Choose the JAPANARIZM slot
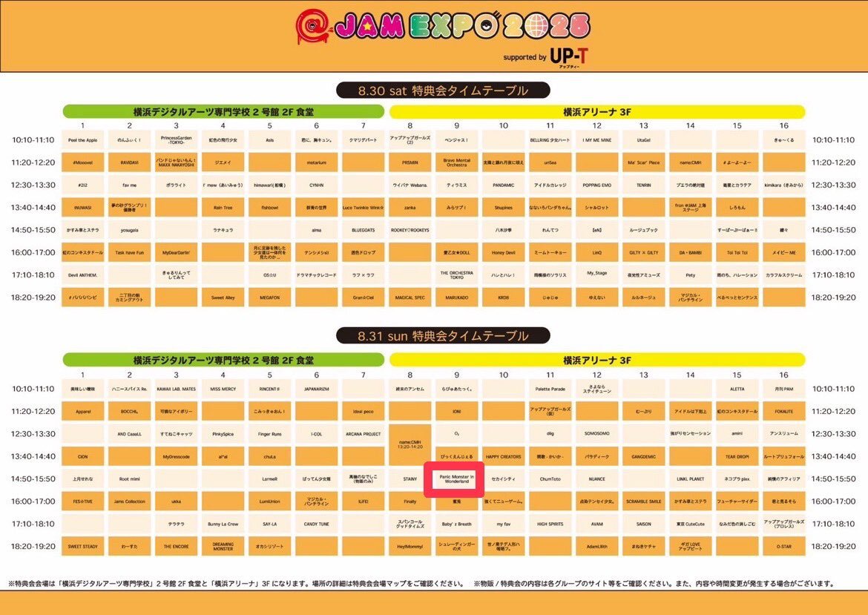868x615 pixels. 317,389
